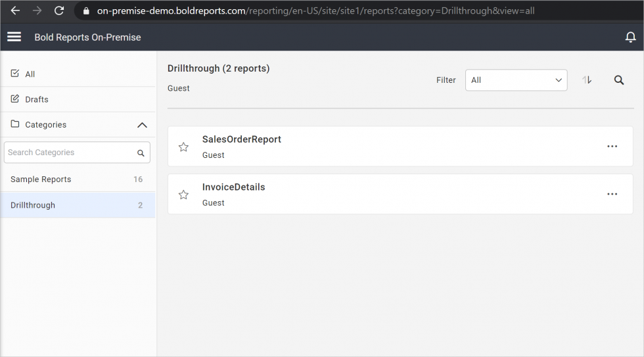Click the lock icon in address bar
Screen dimensions: 644x357
tap(86, 11)
